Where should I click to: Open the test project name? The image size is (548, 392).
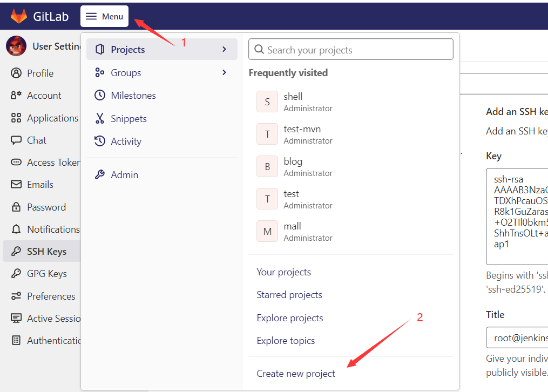291,194
